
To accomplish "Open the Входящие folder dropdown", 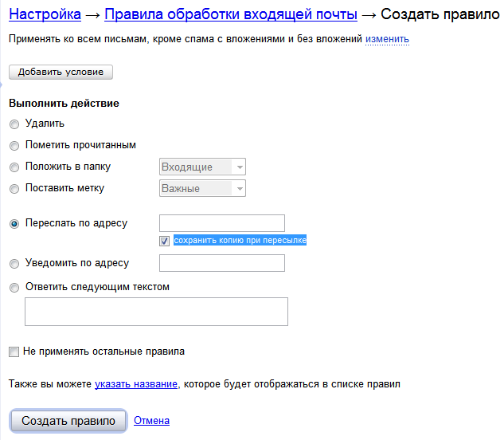I will pos(202,167).
